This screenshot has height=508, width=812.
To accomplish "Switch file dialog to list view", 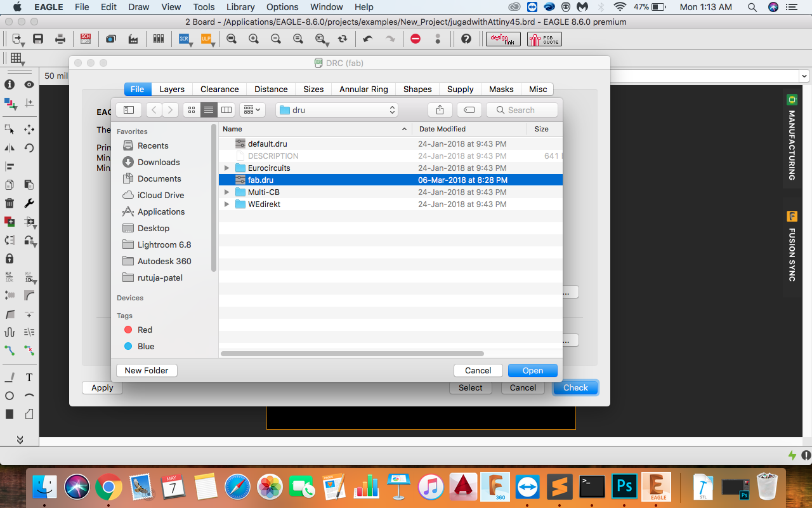I will click(x=209, y=110).
